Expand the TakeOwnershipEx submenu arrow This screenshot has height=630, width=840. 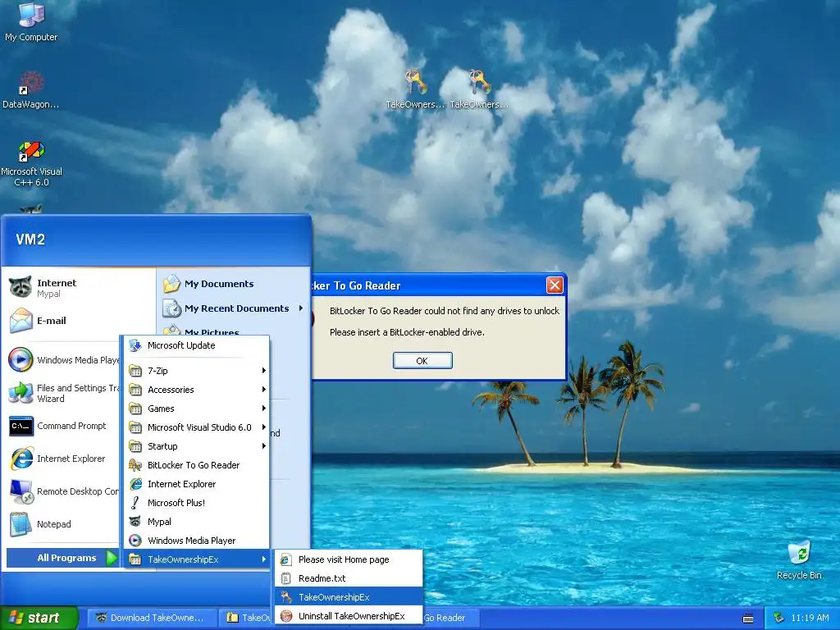263,559
